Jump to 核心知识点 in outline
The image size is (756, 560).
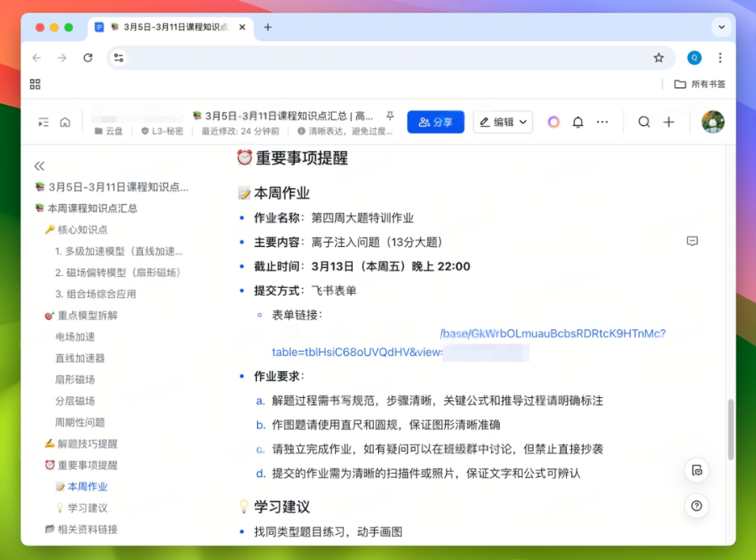coord(76,230)
